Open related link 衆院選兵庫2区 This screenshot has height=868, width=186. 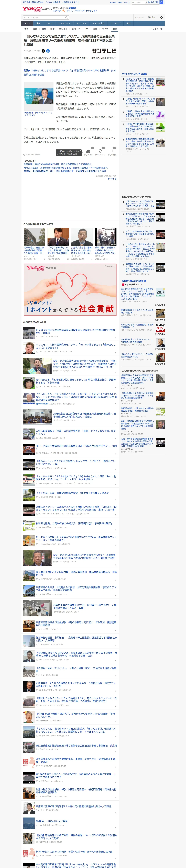[x=65, y=168]
